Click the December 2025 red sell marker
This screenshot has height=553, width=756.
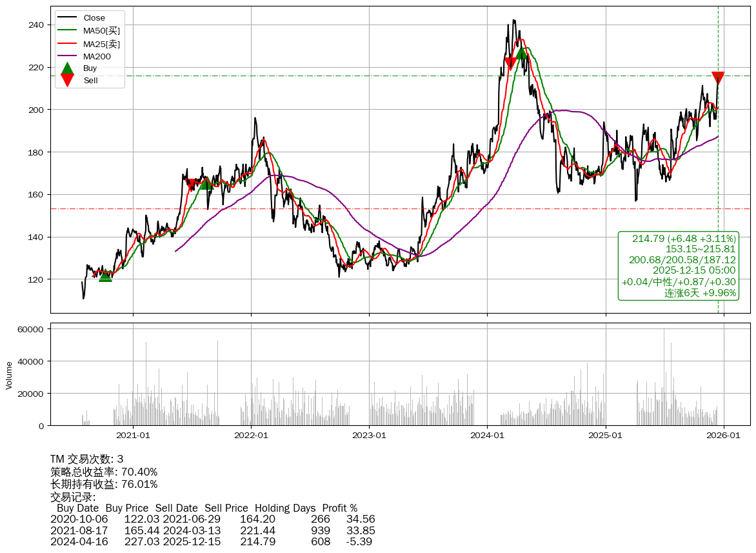click(x=718, y=77)
